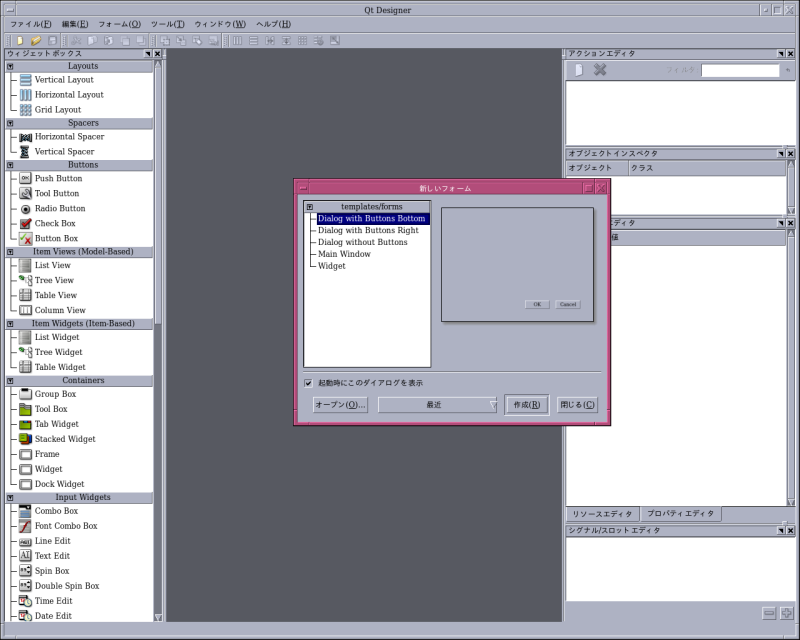The height and width of the screenshot is (640, 800).
Task: Open the ヘルプ(H) menu
Action: tap(273, 24)
